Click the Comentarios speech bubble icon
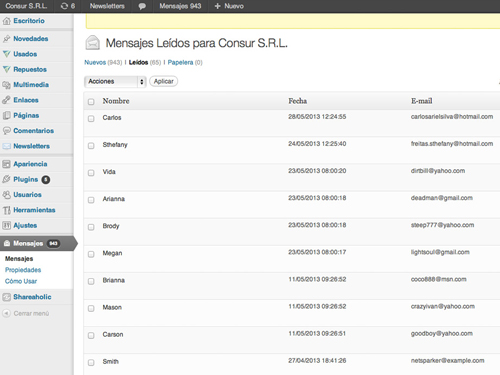Screen dimensions: 500x375 click(x=6, y=131)
